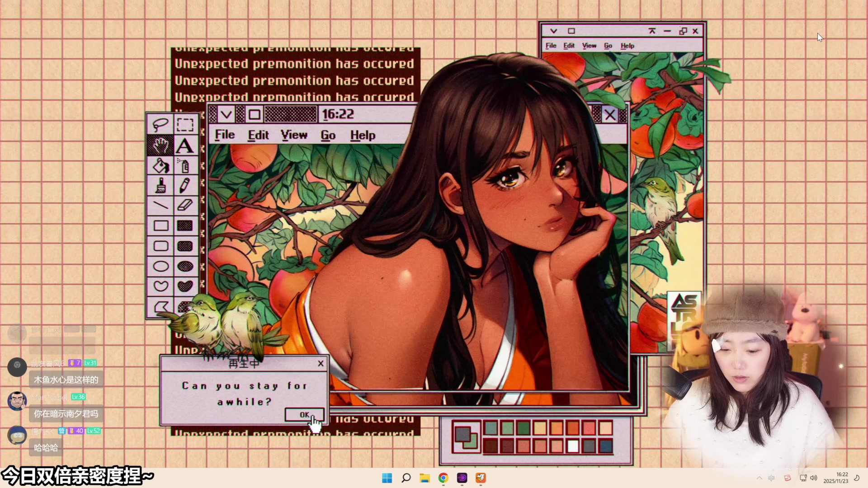Select the Spray Can tool
The image size is (868, 488).
[184, 166]
